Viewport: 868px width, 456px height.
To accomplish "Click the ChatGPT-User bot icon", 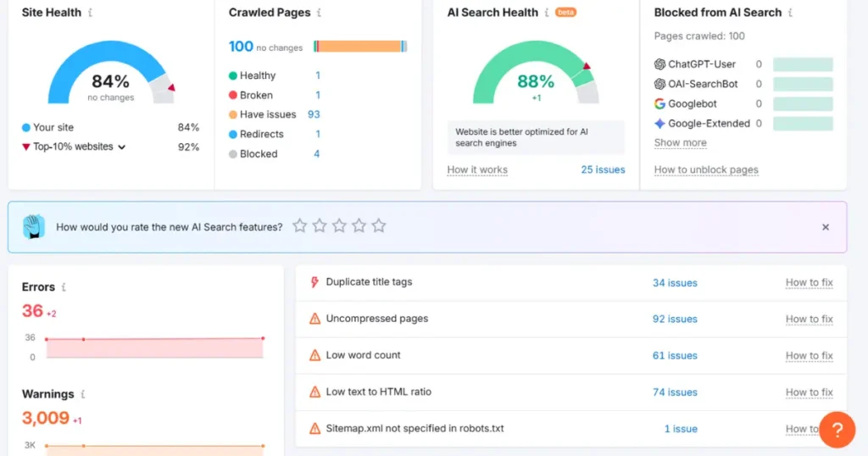I will [660, 64].
